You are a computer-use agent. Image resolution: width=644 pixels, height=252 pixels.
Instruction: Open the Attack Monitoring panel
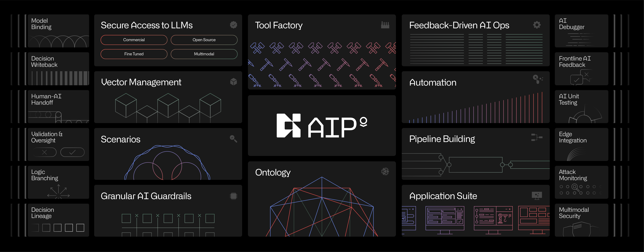pos(581,182)
